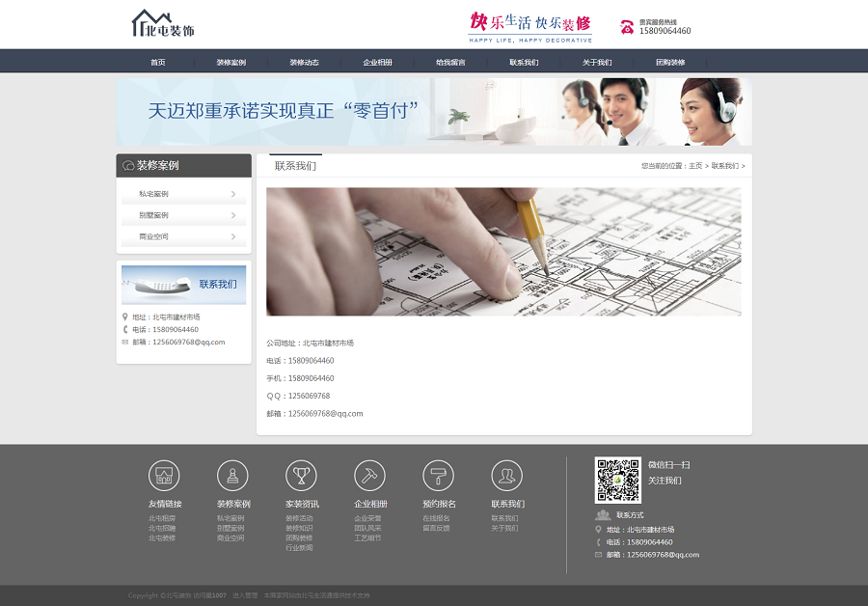Open 团购装修 from the top navigation

pos(670,63)
